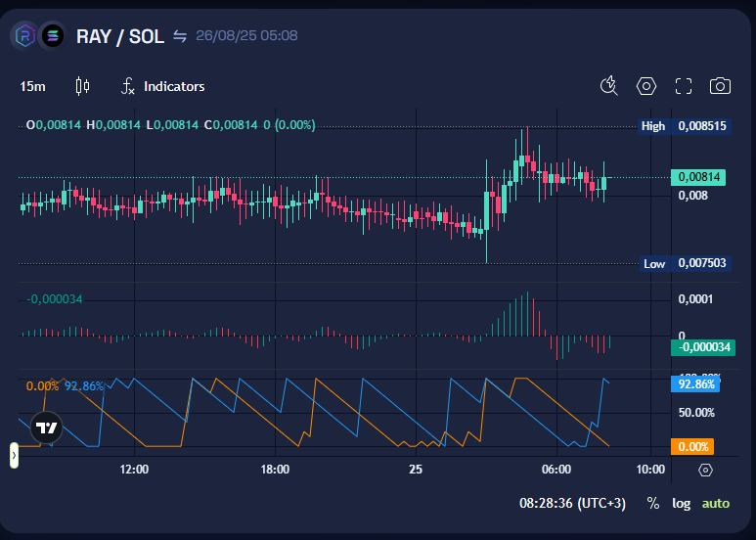Click the 0,0001 histogram axis label
This screenshot has height=540, width=756.
click(695, 299)
